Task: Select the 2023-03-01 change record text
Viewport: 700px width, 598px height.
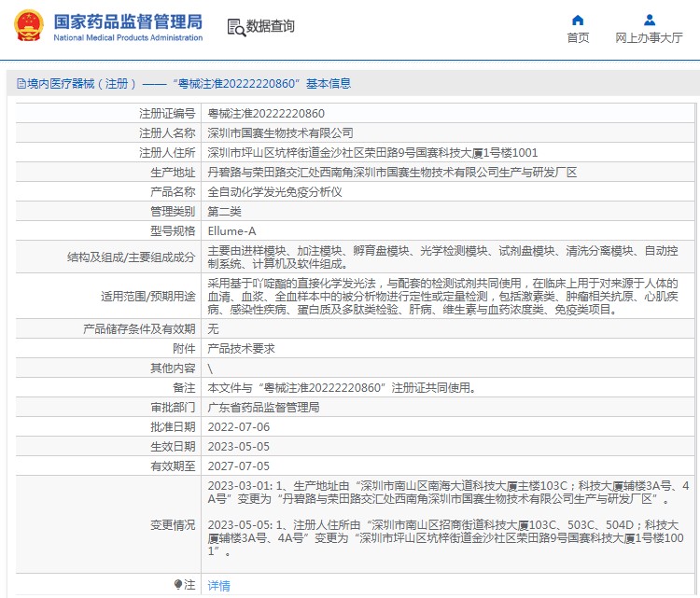Action: pos(448,493)
